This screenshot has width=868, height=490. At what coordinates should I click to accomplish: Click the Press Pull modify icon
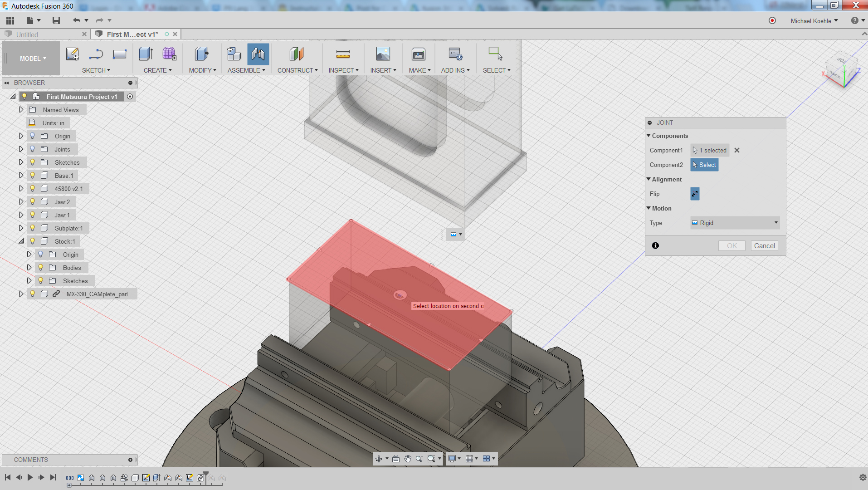(202, 54)
